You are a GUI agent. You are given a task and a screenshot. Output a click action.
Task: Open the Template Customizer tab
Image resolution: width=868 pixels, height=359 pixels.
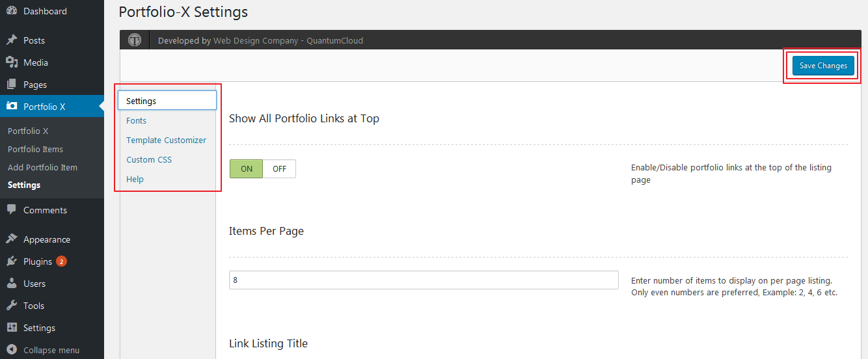pos(166,140)
